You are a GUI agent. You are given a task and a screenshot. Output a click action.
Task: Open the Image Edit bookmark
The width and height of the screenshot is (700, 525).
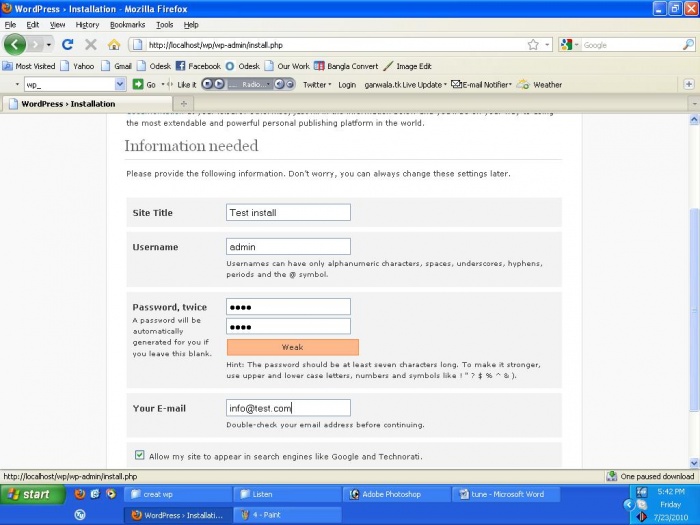click(x=408, y=66)
